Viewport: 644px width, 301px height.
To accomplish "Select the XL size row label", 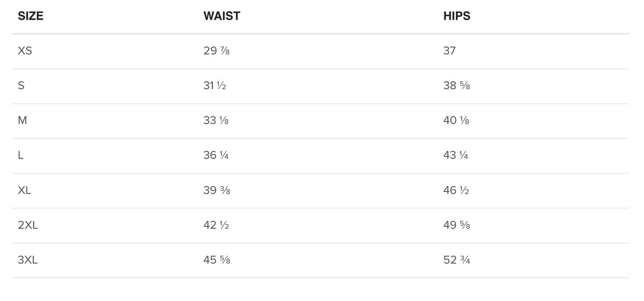I will (25, 191).
